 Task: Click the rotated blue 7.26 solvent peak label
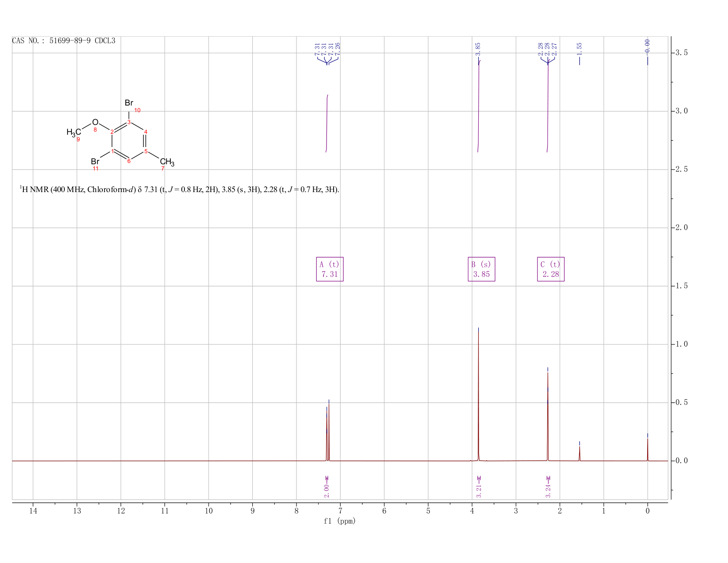coord(338,49)
